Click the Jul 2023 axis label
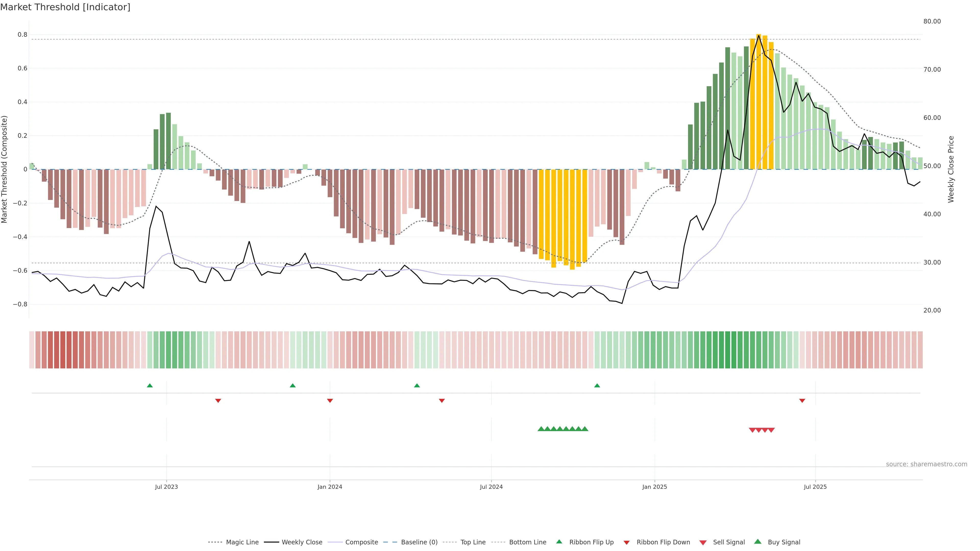 pos(166,487)
